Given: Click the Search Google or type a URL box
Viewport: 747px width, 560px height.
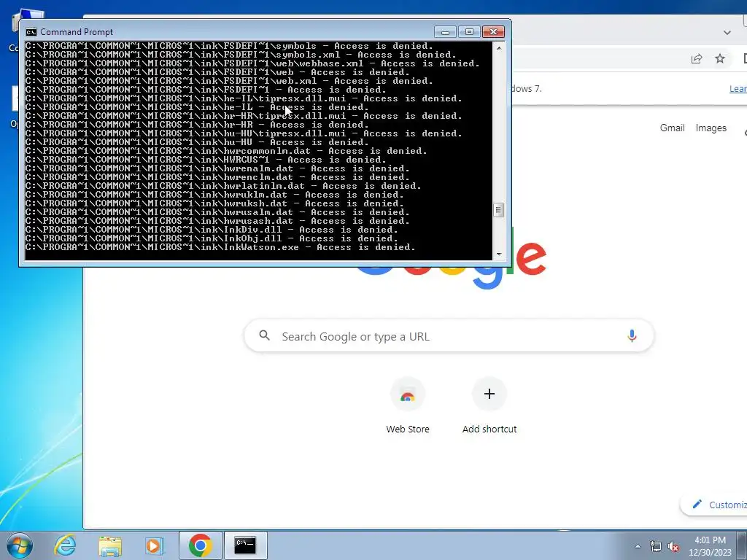Looking at the screenshot, I should click(449, 336).
